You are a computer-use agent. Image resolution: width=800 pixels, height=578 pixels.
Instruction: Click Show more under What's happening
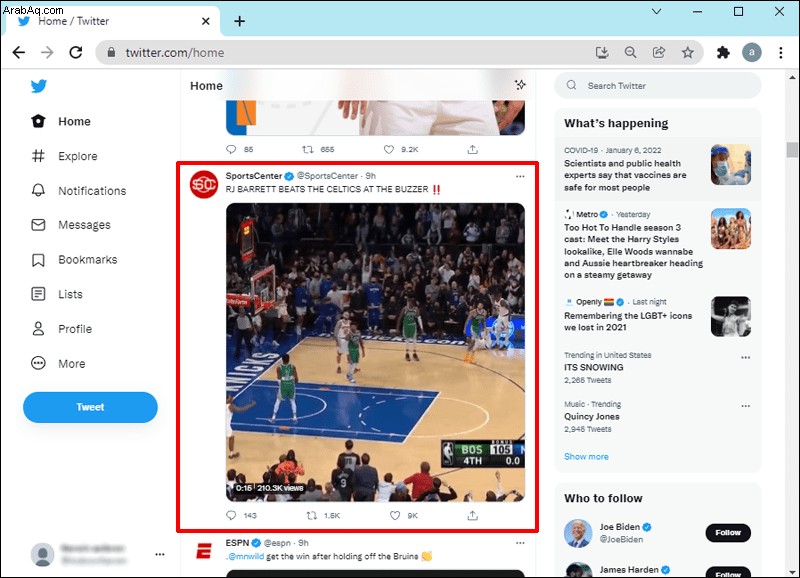(586, 457)
